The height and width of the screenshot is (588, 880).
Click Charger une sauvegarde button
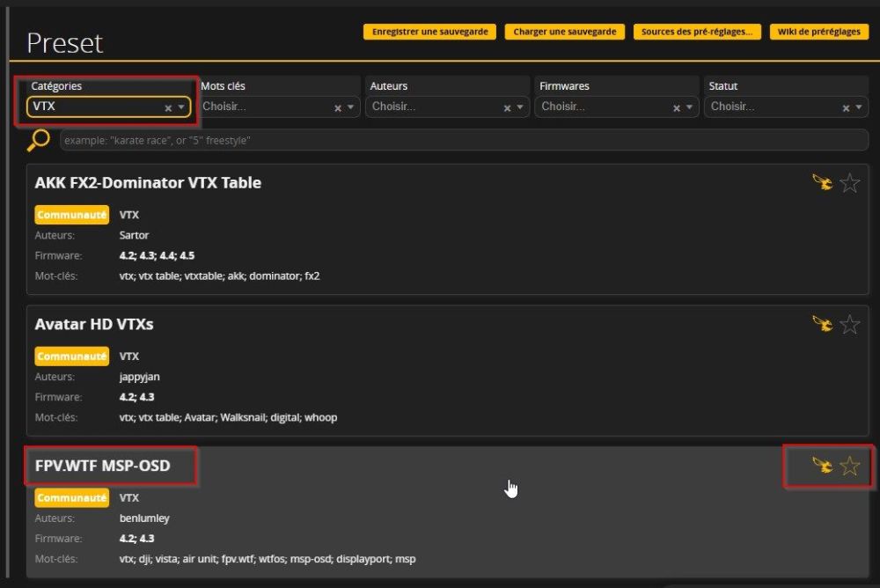(x=564, y=32)
